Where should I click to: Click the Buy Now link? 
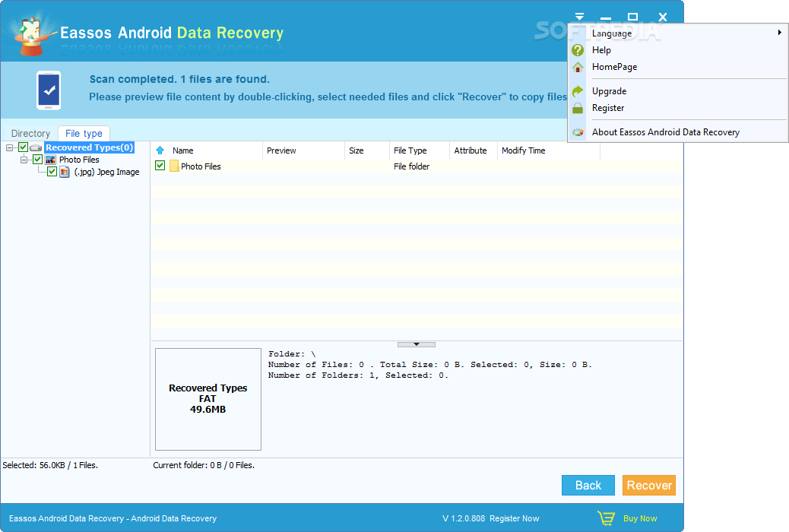(640, 518)
